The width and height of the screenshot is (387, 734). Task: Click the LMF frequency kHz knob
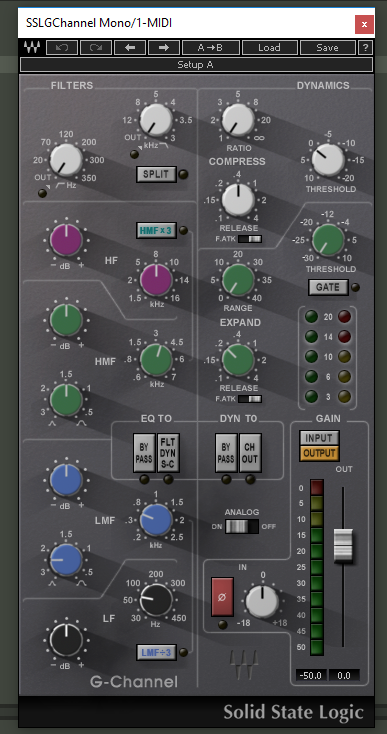pyautogui.click(x=156, y=520)
